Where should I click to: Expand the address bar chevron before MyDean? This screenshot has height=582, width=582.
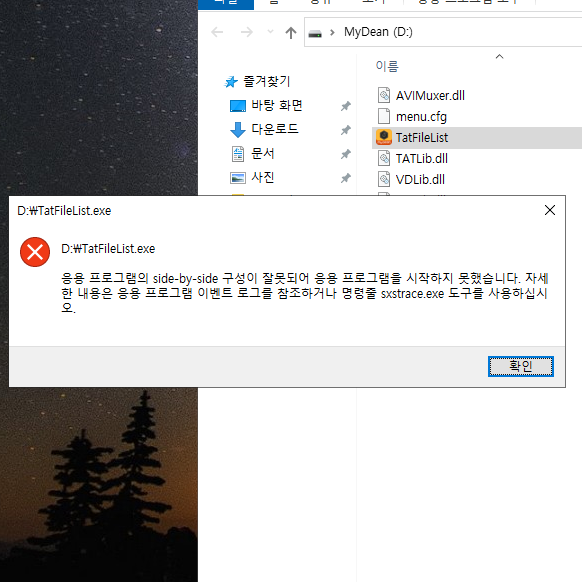tap(332, 33)
